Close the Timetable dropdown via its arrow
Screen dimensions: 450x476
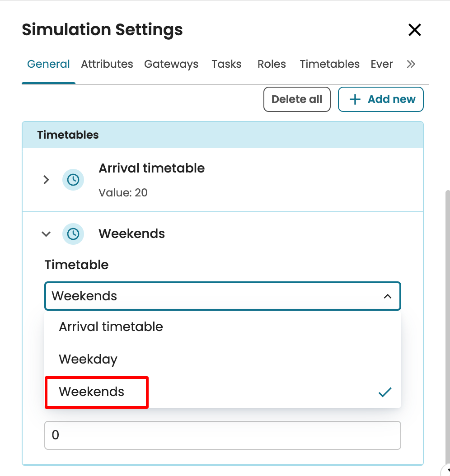coord(387,296)
